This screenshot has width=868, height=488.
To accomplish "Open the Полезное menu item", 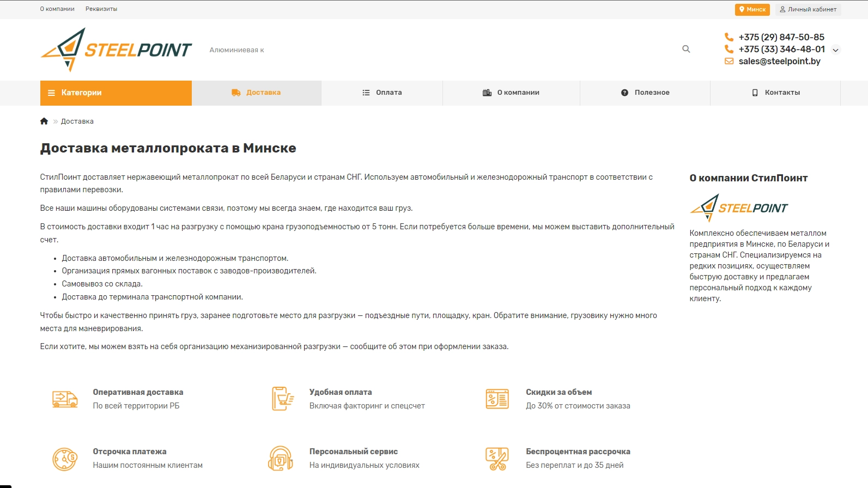I will [645, 93].
